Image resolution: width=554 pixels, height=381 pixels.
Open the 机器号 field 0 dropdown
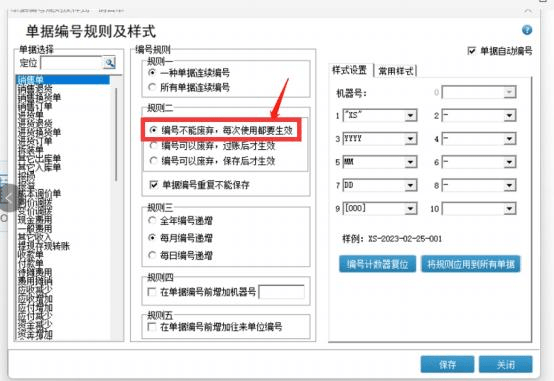[x=509, y=92]
